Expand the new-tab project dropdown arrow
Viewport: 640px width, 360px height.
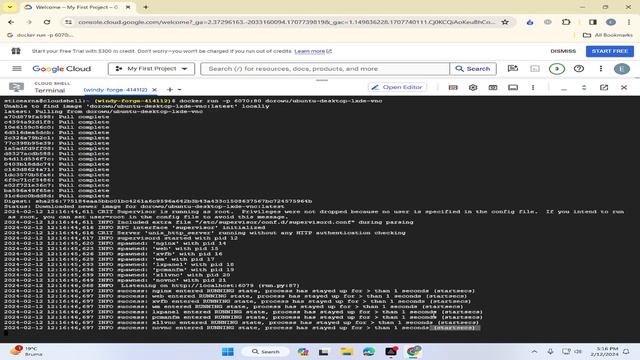[180, 89]
